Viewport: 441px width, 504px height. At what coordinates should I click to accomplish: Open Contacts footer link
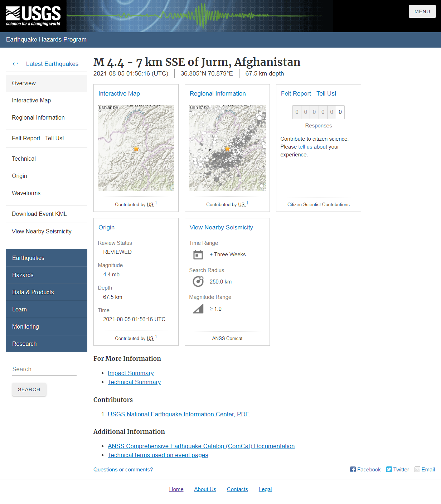click(x=237, y=489)
